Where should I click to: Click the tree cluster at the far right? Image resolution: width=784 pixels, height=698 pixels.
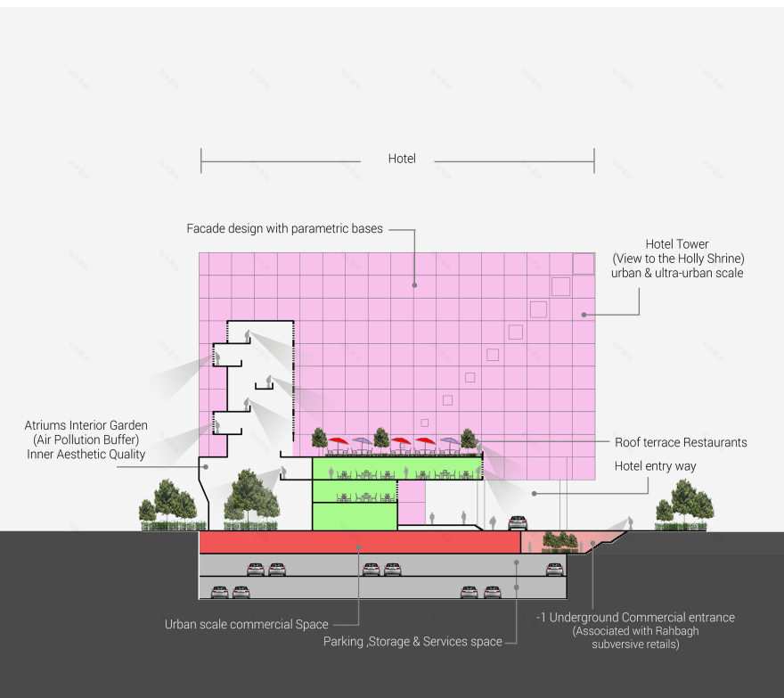click(679, 505)
